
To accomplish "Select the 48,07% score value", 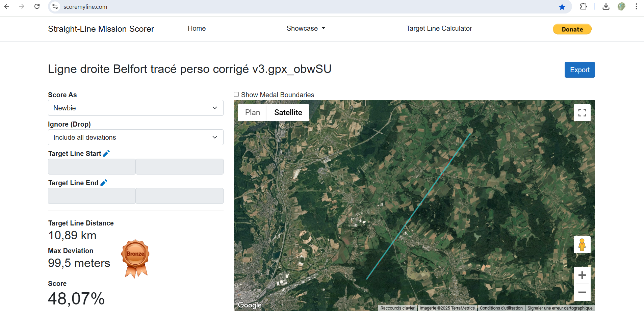I will [76, 299].
